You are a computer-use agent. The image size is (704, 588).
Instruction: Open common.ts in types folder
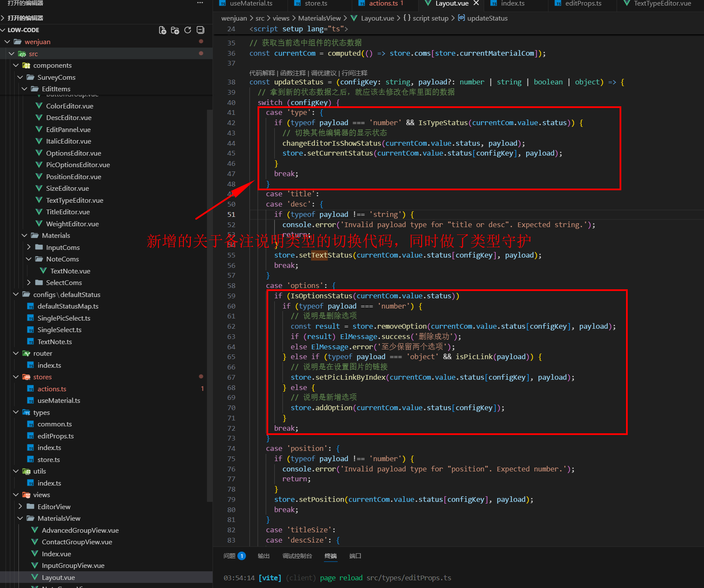tap(54, 424)
